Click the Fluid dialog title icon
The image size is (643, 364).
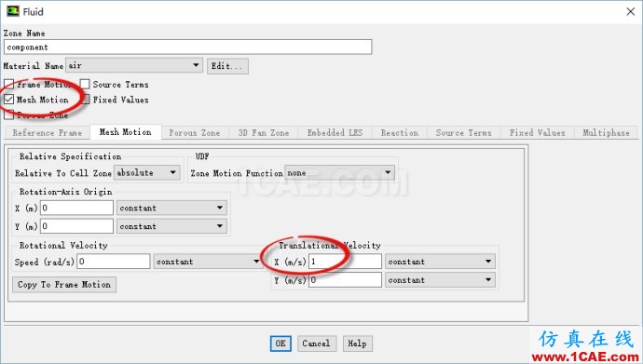pos(13,11)
